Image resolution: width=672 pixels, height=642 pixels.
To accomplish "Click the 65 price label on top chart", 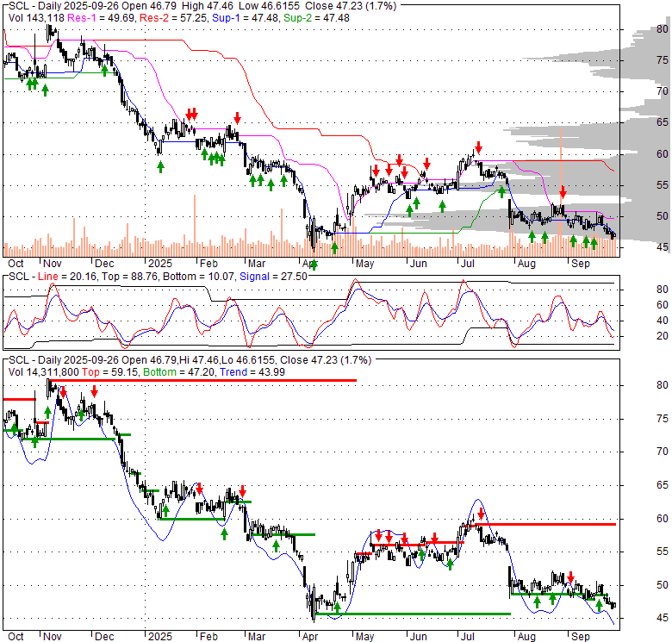I will [663, 122].
